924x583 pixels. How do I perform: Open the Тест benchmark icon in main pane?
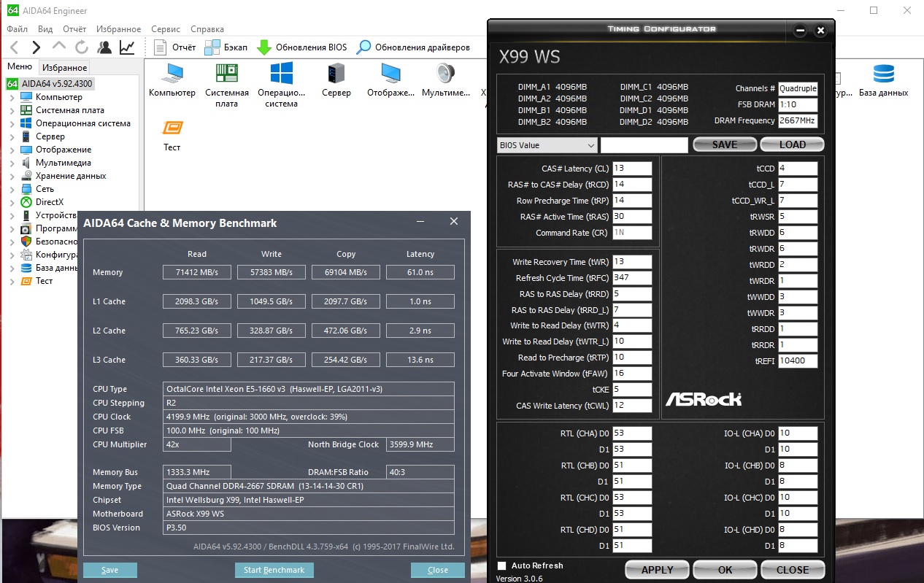point(172,135)
